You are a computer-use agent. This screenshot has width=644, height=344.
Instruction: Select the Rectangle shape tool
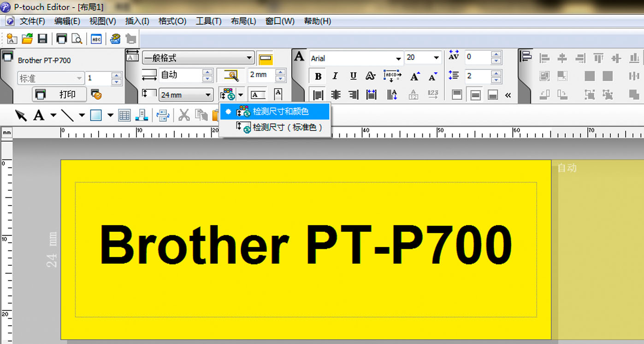(96, 115)
